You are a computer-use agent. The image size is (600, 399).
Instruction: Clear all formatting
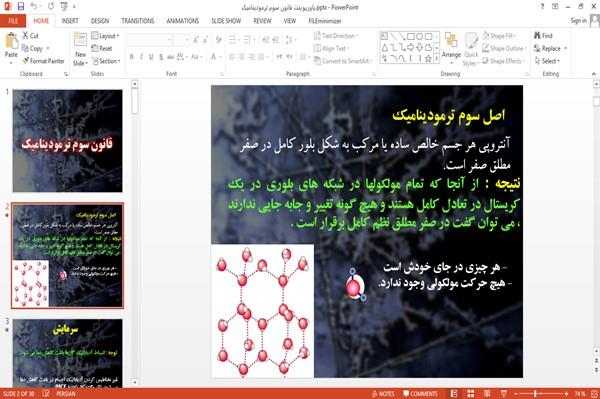tap(218, 40)
